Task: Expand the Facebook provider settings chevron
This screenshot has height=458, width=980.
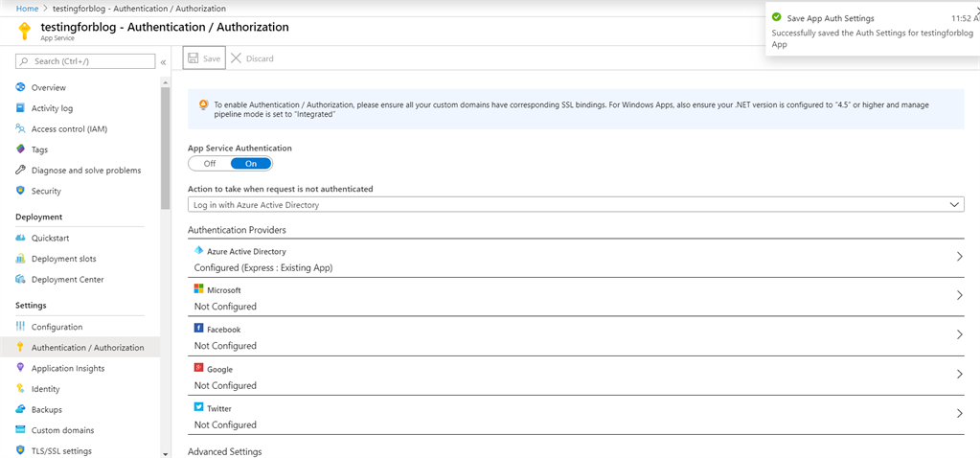Action: click(x=959, y=334)
